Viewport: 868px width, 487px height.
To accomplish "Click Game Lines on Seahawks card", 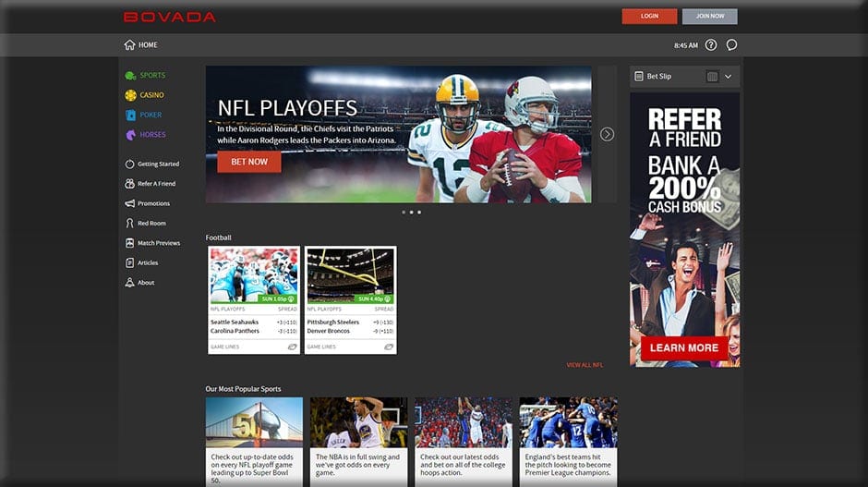I will [x=224, y=347].
